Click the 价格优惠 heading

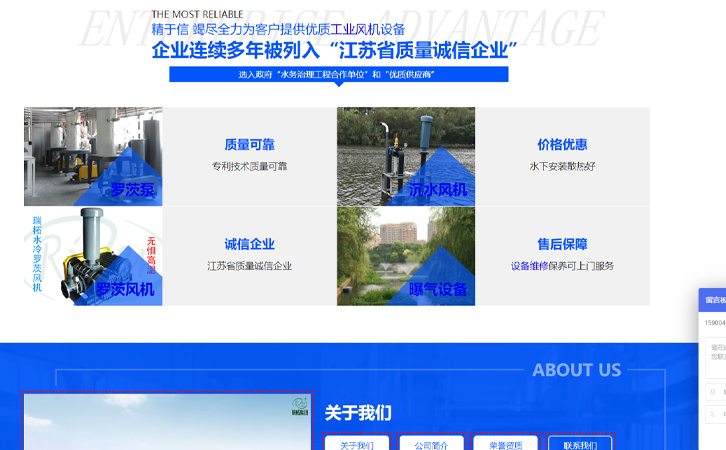[x=562, y=144]
